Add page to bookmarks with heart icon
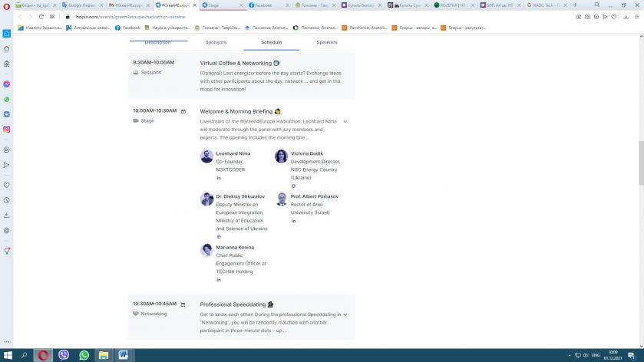The width and height of the screenshot is (644, 362). click(x=614, y=17)
